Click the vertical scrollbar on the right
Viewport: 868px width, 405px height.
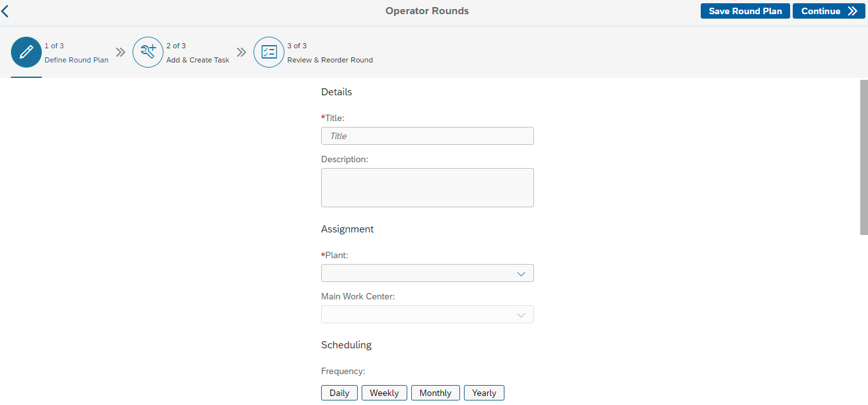point(863,158)
